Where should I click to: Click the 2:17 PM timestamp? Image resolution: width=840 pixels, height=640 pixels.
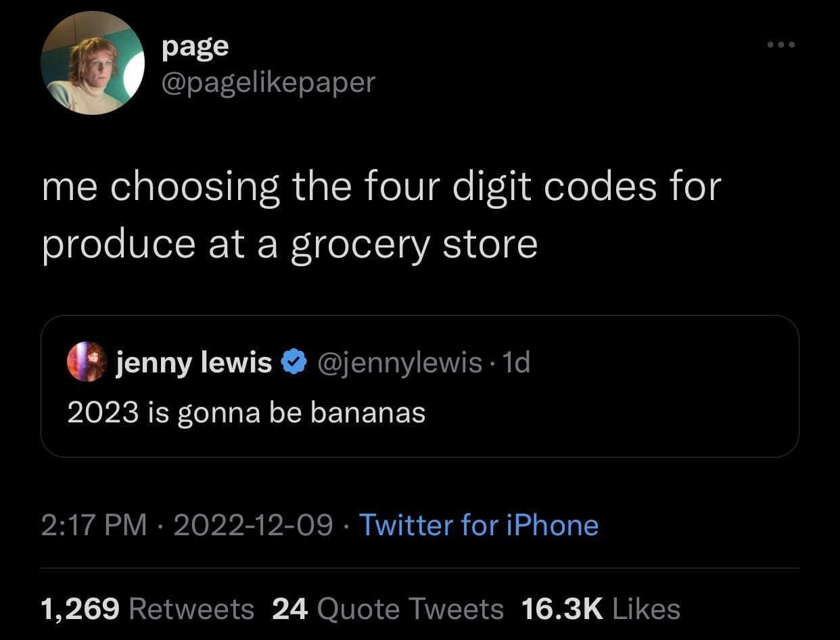pos(93,525)
